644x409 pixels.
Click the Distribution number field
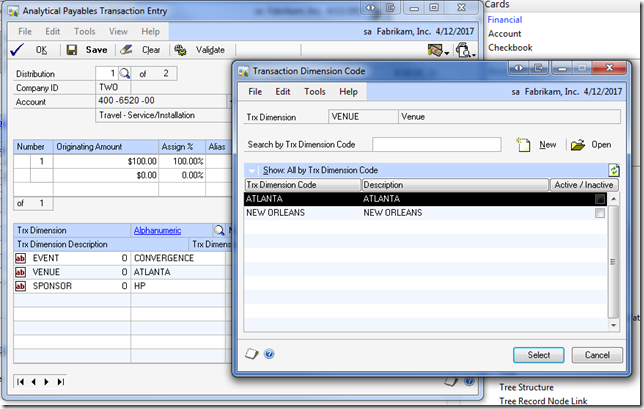click(x=107, y=74)
